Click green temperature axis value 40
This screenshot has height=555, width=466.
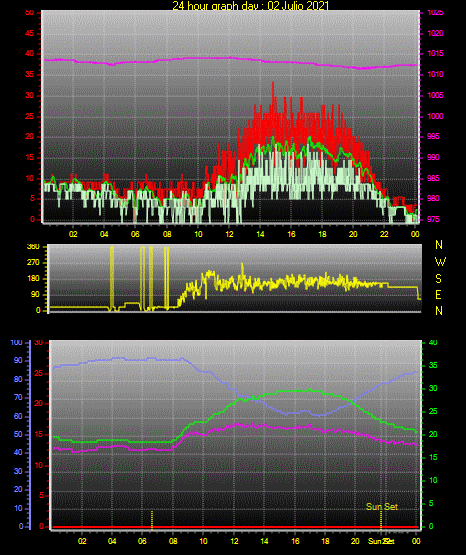433,343
